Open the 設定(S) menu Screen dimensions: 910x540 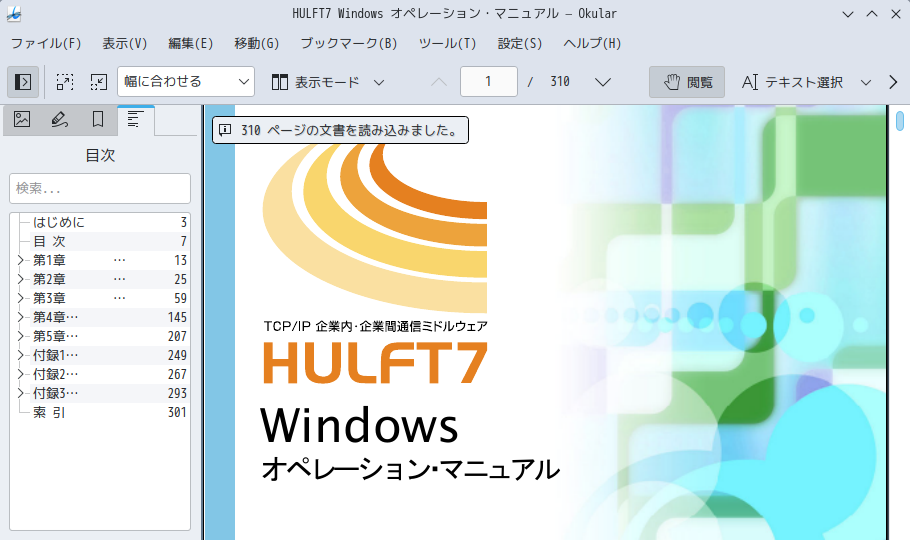click(x=520, y=44)
